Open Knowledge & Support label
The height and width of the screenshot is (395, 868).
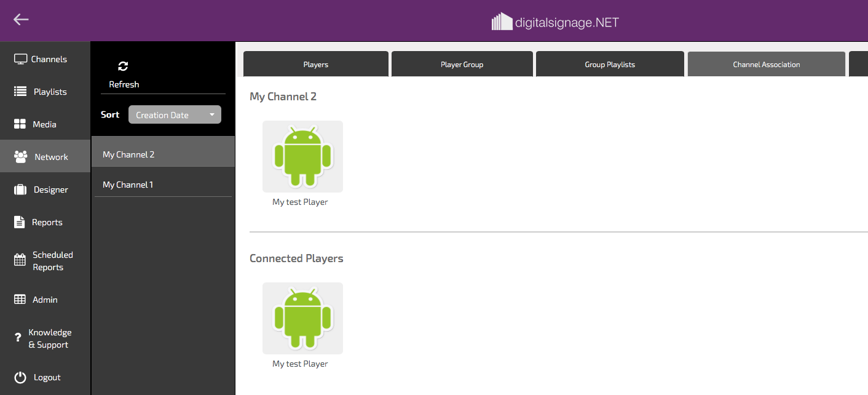(x=50, y=338)
